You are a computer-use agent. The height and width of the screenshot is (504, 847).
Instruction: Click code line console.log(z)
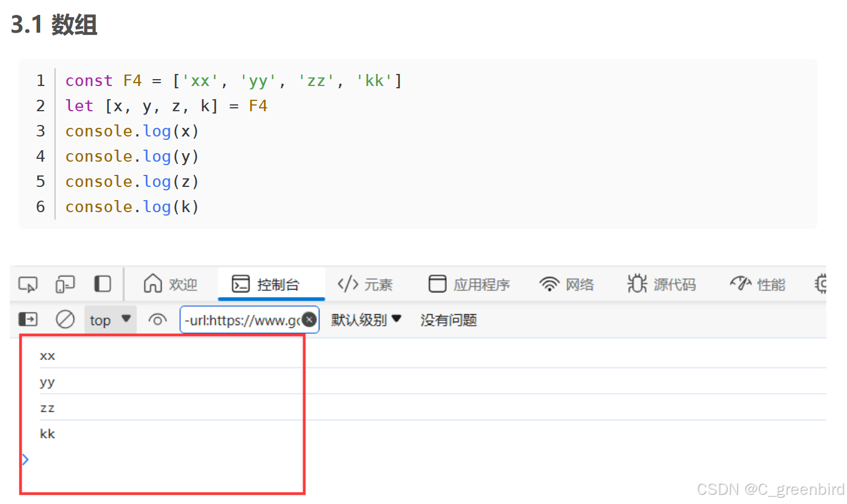pos(132,182)
